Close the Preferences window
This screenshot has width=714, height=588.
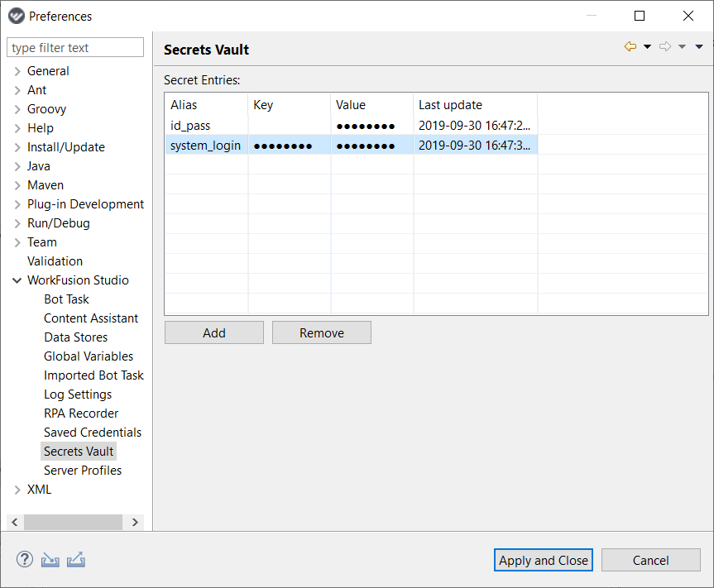pyautogui.click(x=688, y=16)
